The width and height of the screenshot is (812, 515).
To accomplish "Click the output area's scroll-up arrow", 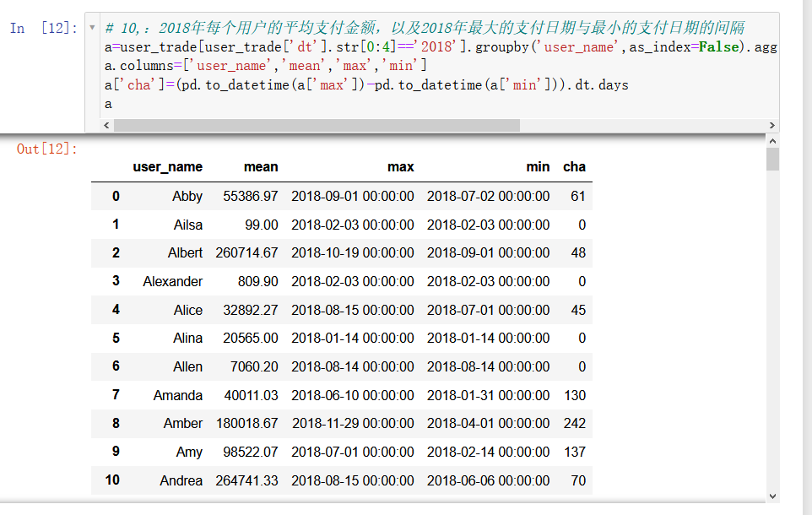I will (772, 141).
